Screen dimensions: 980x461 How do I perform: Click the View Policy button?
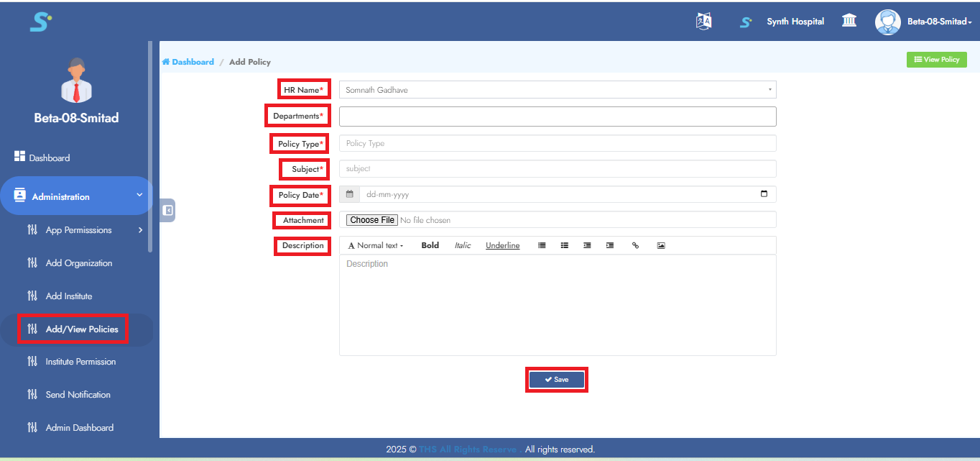(936, 60)
